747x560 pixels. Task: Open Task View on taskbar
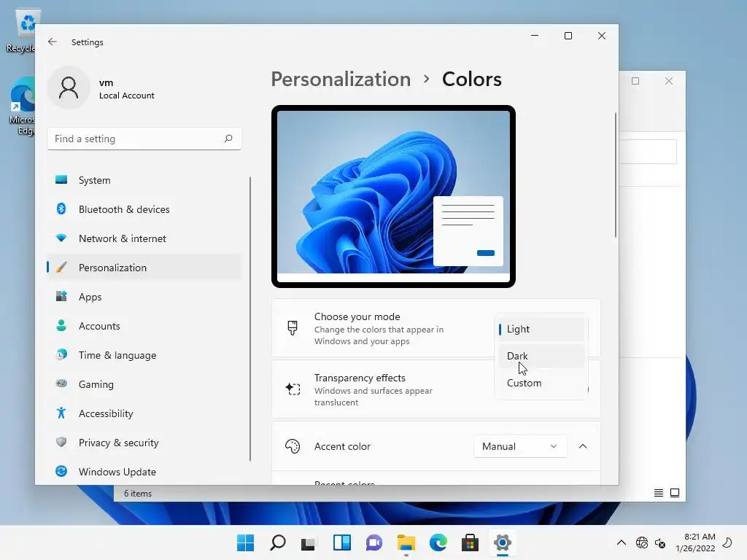coord(309,542)
